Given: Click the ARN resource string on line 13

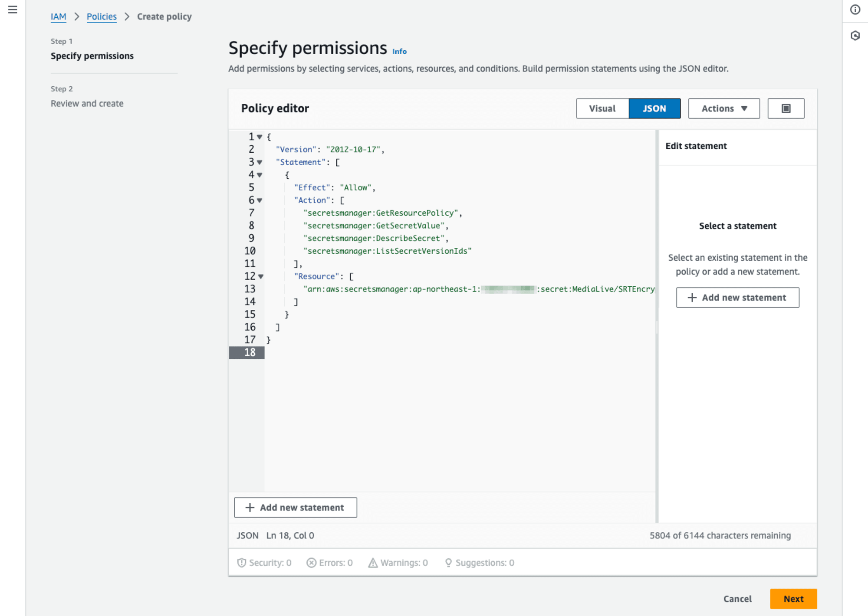Looking at the screenshot, I should (x=479, y=289).
